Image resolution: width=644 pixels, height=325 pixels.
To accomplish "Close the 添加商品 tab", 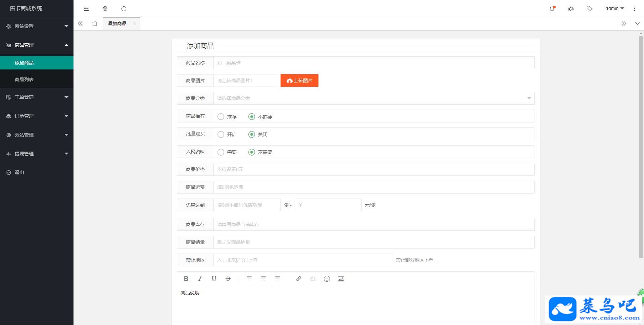I will [135, 23].
